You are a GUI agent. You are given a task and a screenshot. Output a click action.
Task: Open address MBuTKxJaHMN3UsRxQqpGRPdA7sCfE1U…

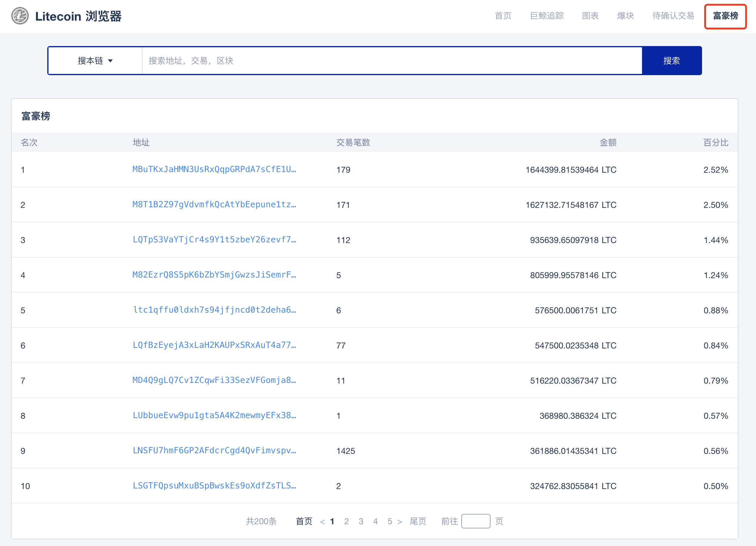click(x=214, y=169)
